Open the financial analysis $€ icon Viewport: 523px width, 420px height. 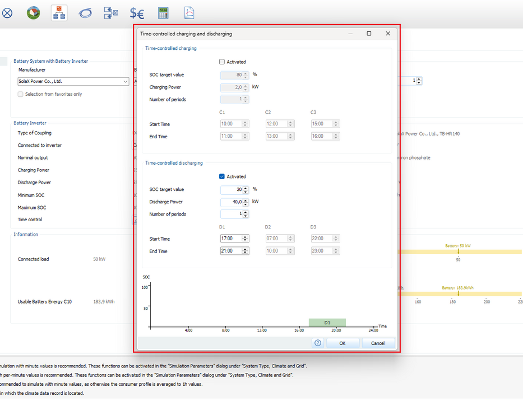[x=137, y=12]
